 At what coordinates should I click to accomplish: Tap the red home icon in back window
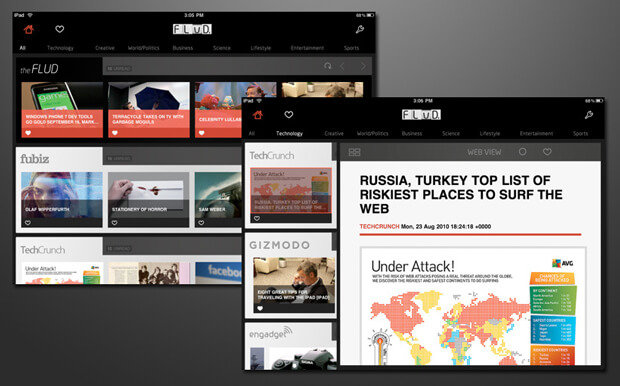coord(28,29)
